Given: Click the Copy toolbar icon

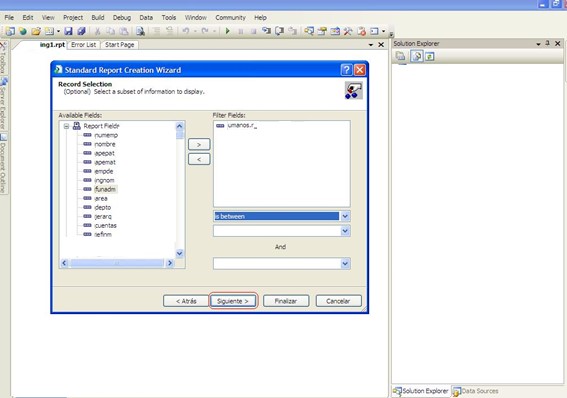Looking at the screenshot, I should [111, 31].
